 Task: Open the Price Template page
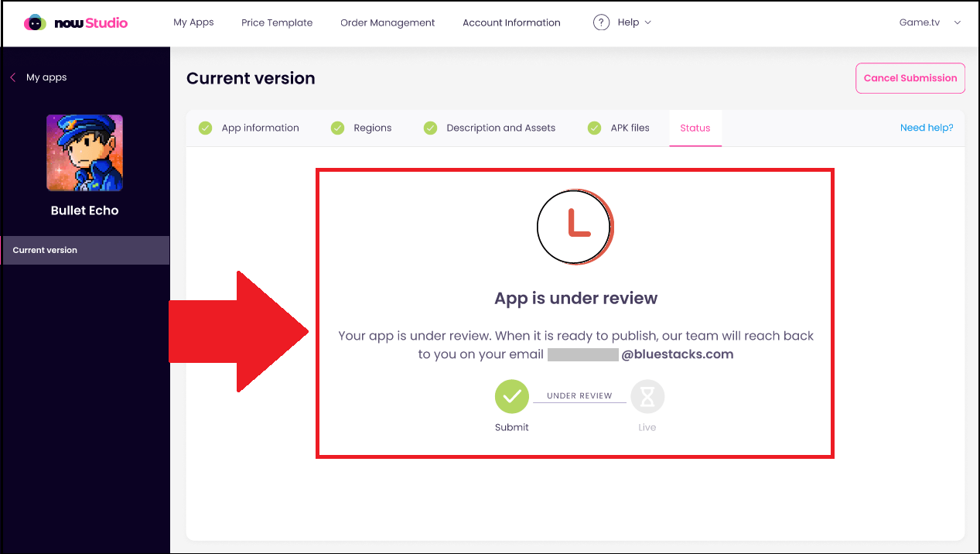pos(277,22)
